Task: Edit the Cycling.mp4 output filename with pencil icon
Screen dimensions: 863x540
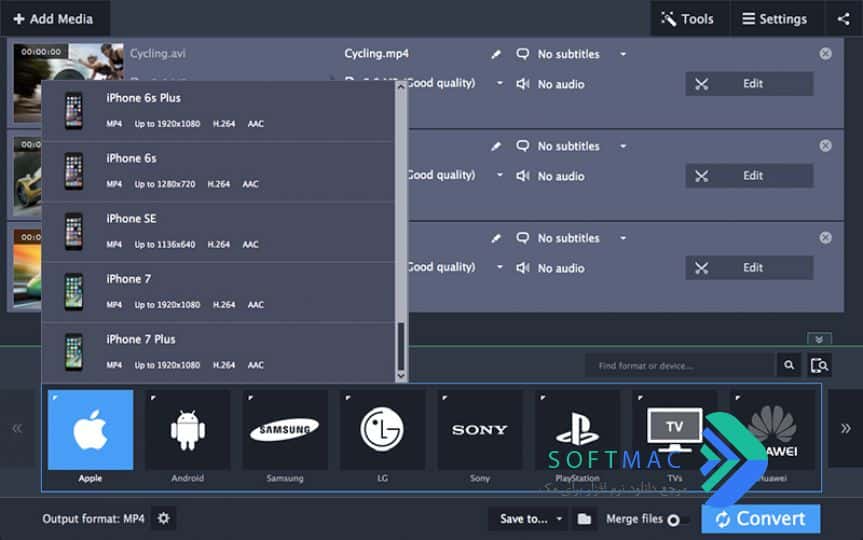Action: click(x=496, y=54)
